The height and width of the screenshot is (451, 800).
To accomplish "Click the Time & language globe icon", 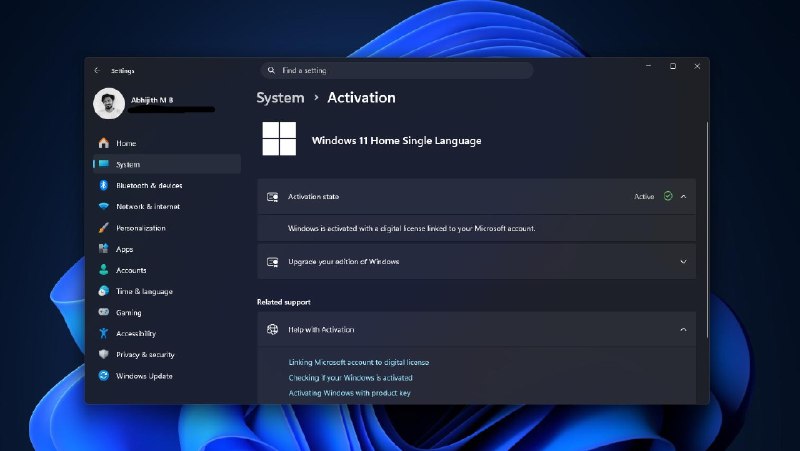I will pyautogui.click(x=104, y=291).
